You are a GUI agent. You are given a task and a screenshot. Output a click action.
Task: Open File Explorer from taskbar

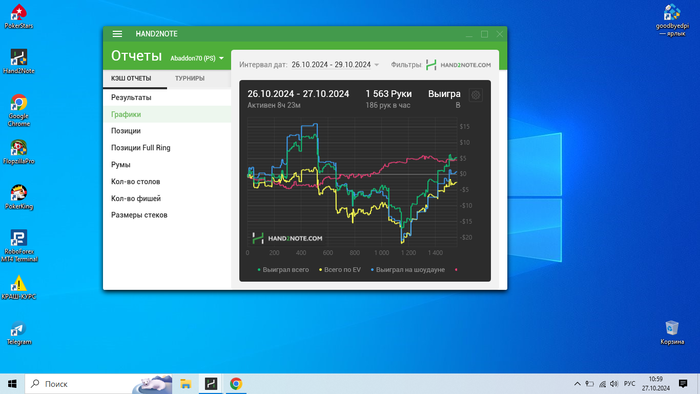[186, 384]
